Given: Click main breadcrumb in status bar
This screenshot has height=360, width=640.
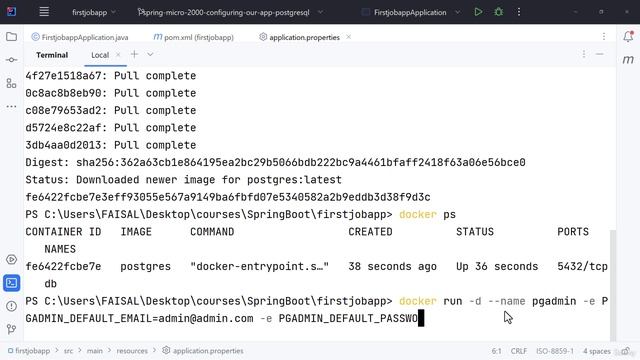Looking at the screenshot, I should coord(95,351).
